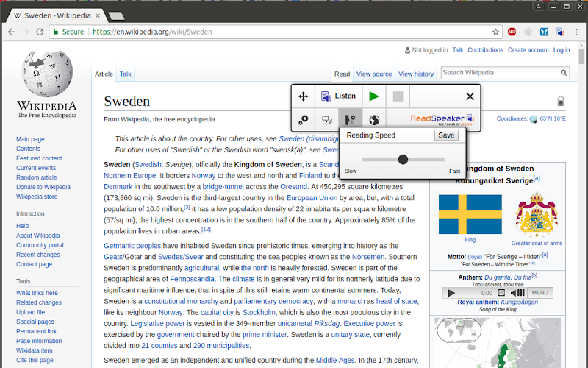Open the anthem player MENU button

point(540,293)
